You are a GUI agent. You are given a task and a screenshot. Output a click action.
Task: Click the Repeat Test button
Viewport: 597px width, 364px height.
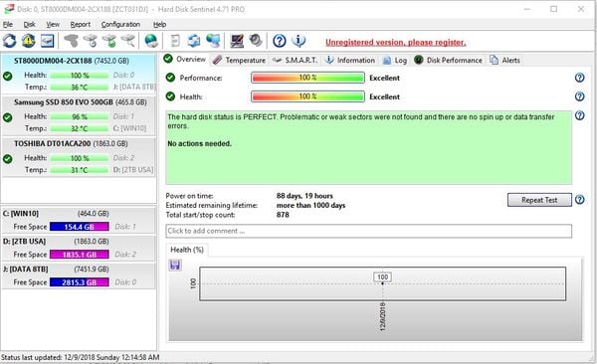coord(539,200)
